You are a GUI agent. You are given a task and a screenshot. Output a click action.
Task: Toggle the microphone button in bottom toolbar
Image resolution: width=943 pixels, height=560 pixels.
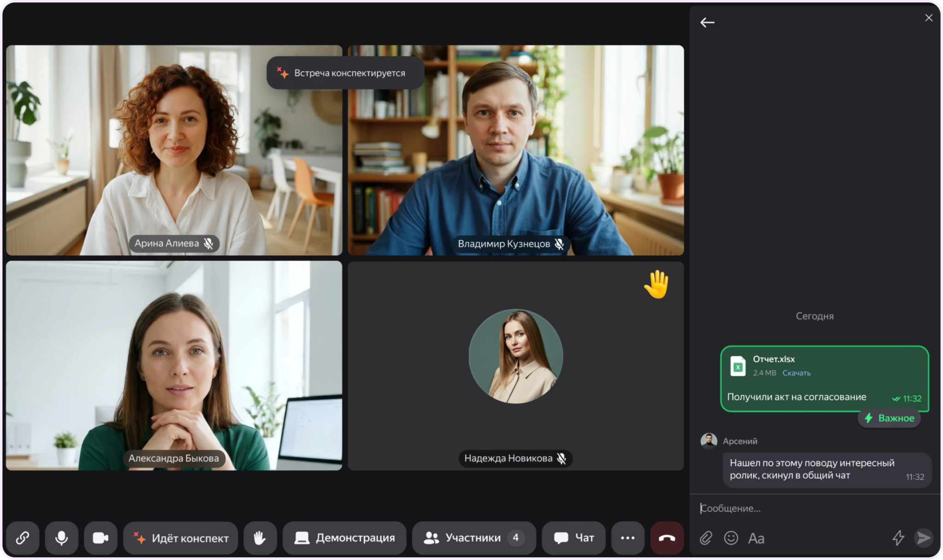[62, 537]
